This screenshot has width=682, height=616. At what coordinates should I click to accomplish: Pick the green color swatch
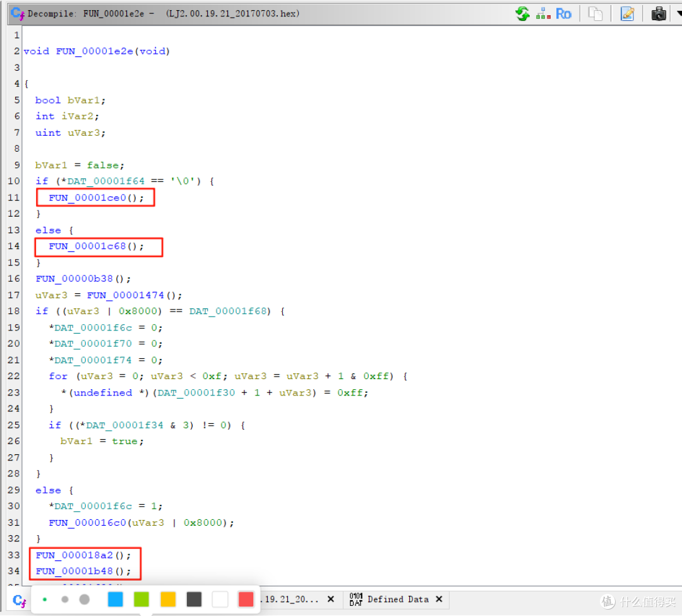point(141,600)
